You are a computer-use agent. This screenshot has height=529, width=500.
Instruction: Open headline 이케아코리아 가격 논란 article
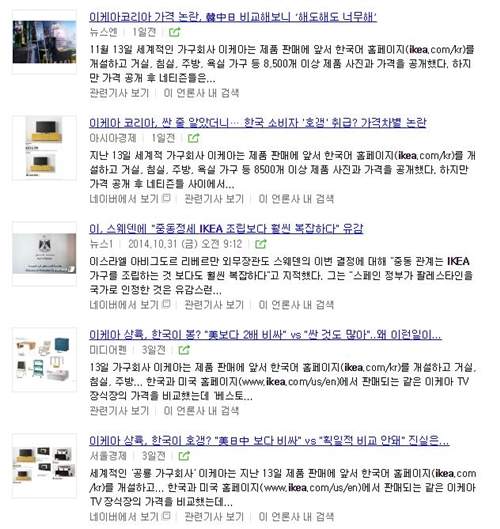[x=233, y=17]
